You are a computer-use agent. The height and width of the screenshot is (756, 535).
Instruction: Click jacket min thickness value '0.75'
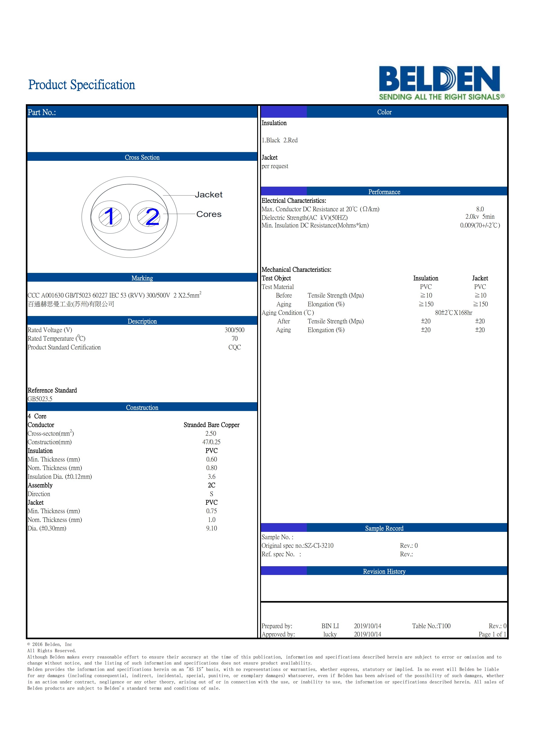212,511
